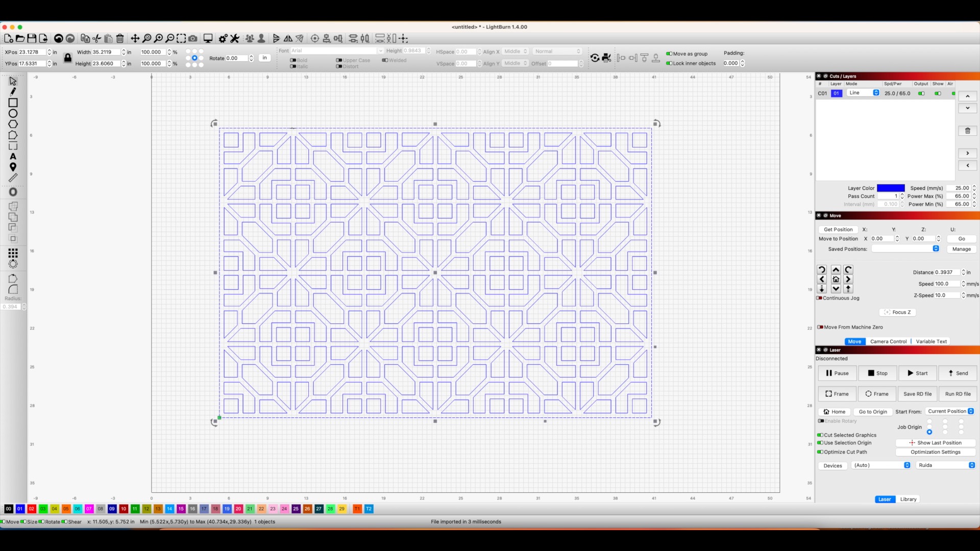Image resolution: width=980 pixels, height=551 pixels.
Task: Click the Mirror horizontally icon
Action: pos(288,38)
